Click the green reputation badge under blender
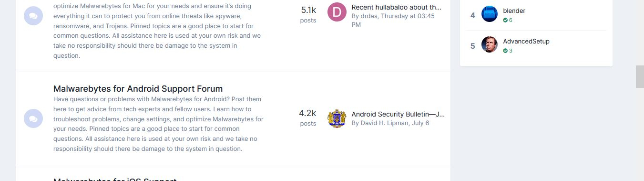This screenshot has height=181, width=644. pyautogui.click(x=508, y=20)
